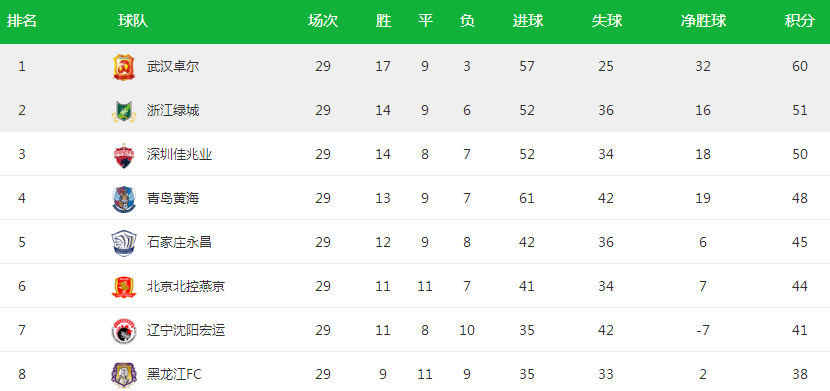This screenshot has height=391, width=830.
Task: Click the 积分 column header
Action: [799, 21]
